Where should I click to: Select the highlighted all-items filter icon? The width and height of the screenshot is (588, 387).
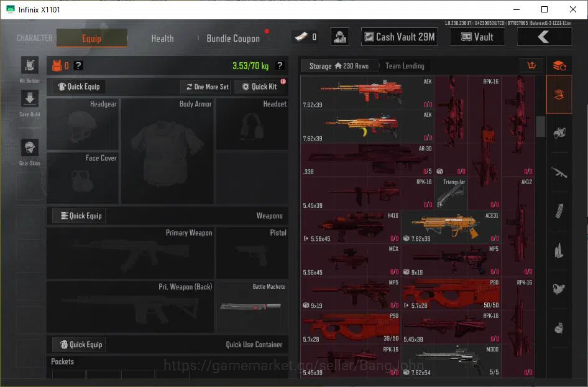point(559,95)
